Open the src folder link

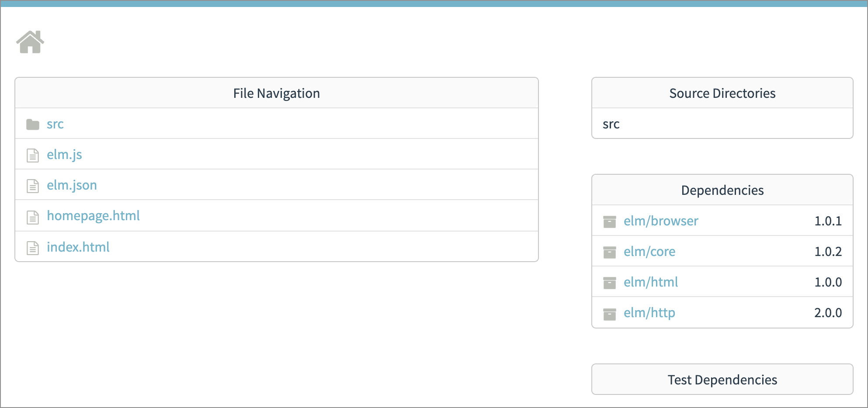click(x=55, y=124)
